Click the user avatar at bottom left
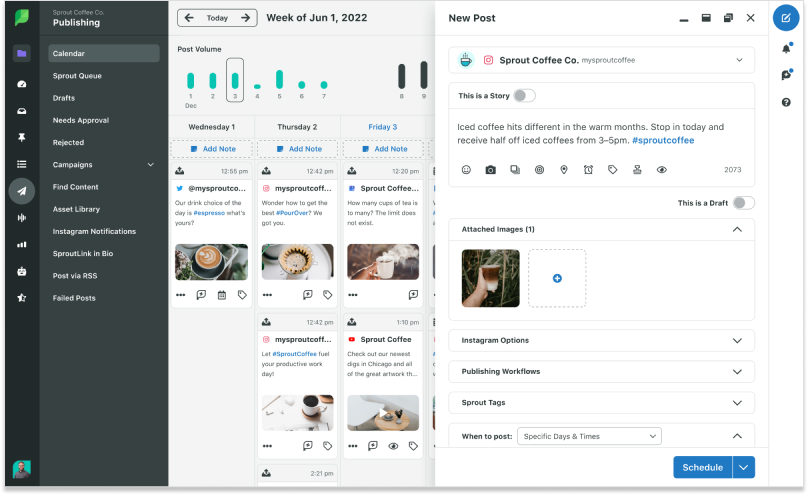Viewport: 808px width, 496px height. pyautogui.click(x=22, y=469)
